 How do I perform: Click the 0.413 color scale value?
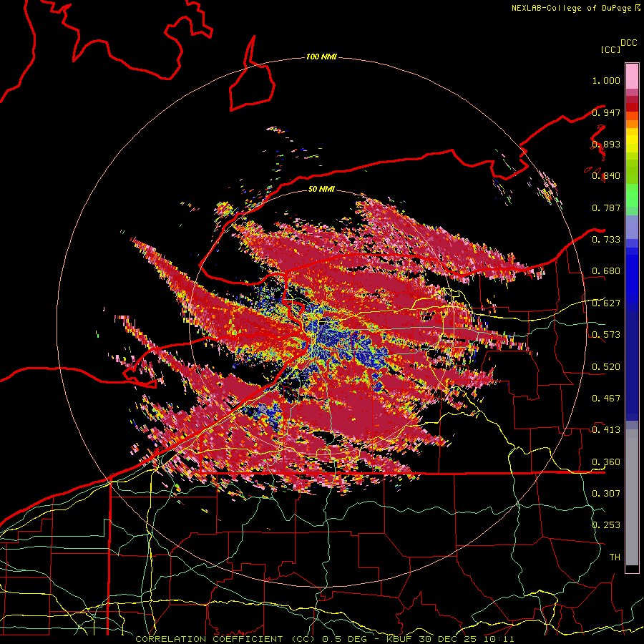click(606, 430)
